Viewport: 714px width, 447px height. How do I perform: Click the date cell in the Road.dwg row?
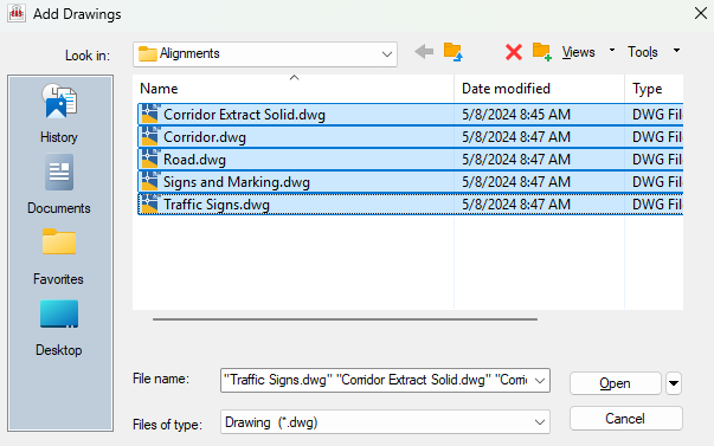(516, 159)
